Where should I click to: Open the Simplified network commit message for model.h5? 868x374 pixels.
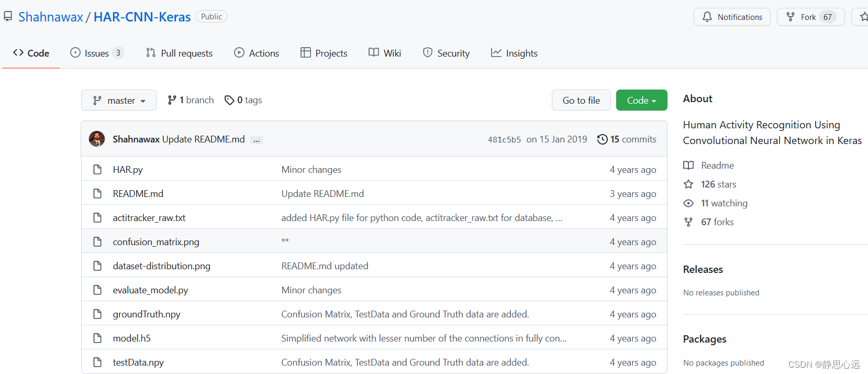[x=424, y=338]
